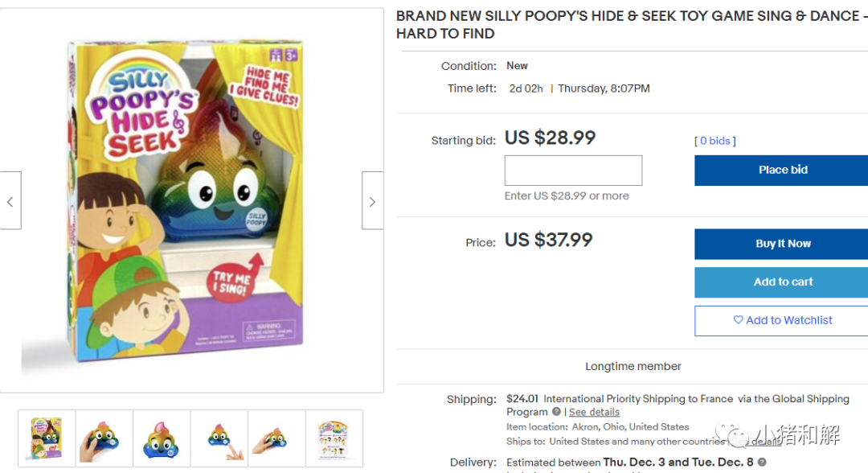The height and width of the screenshot is (473, 868).
Task: Click the Global Shipping Program help icon
Action: pos(556,412)
